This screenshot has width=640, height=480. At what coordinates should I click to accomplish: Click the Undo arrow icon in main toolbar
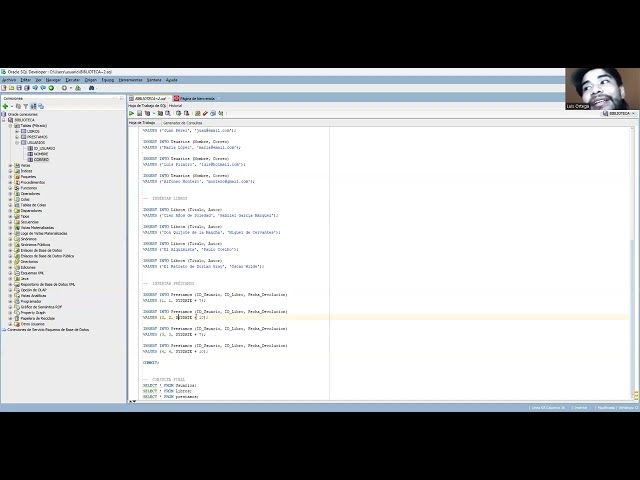(x=35, y=88)
